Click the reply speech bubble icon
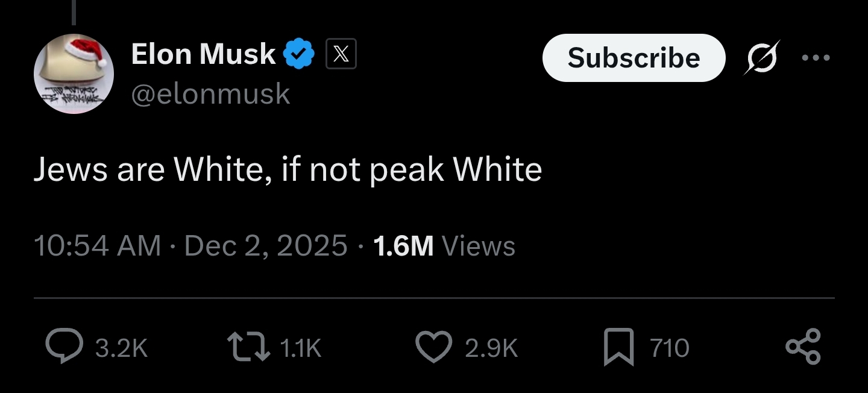Image resolution: width=868 pixels, height=393 pixels. (x=64, y=347)
